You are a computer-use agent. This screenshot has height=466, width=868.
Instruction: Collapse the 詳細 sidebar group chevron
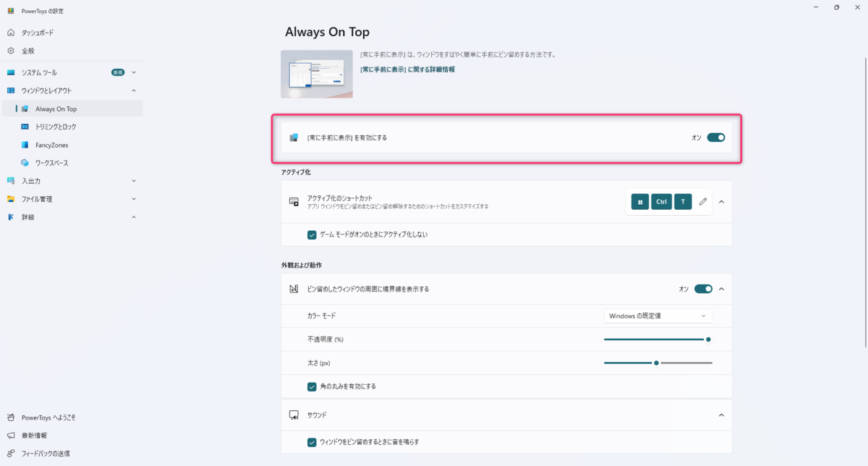pos(134,217)
